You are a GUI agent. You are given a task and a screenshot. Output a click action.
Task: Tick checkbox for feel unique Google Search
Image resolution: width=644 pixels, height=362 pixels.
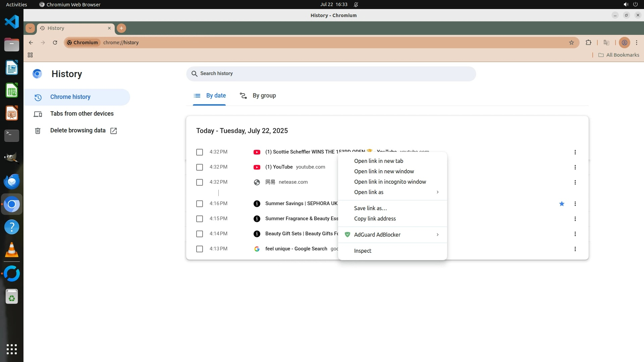coord(200,249)
